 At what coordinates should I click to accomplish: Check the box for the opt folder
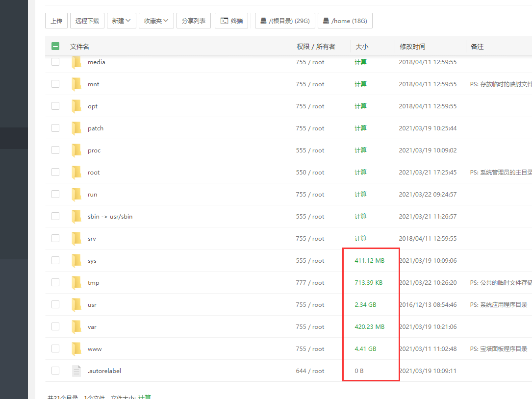[55, 106]
